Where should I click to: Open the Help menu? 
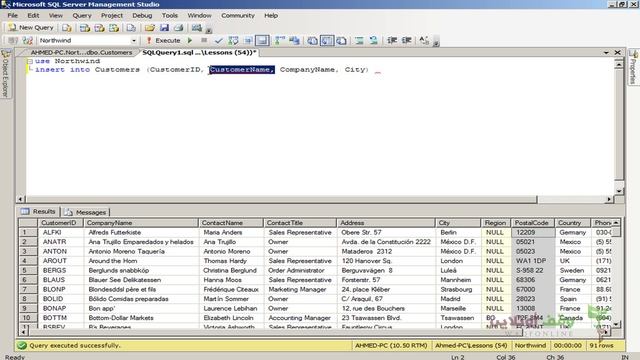(271, 16)
